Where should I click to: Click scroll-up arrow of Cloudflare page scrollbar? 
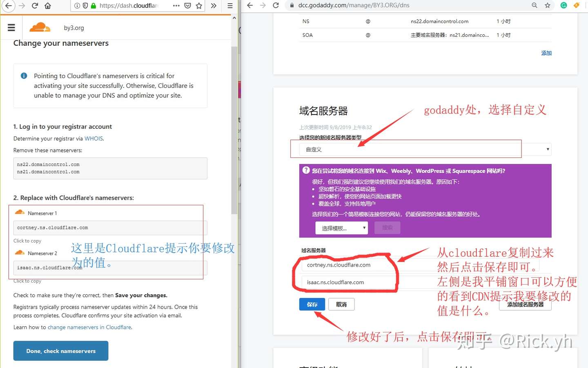click(234, 18)
